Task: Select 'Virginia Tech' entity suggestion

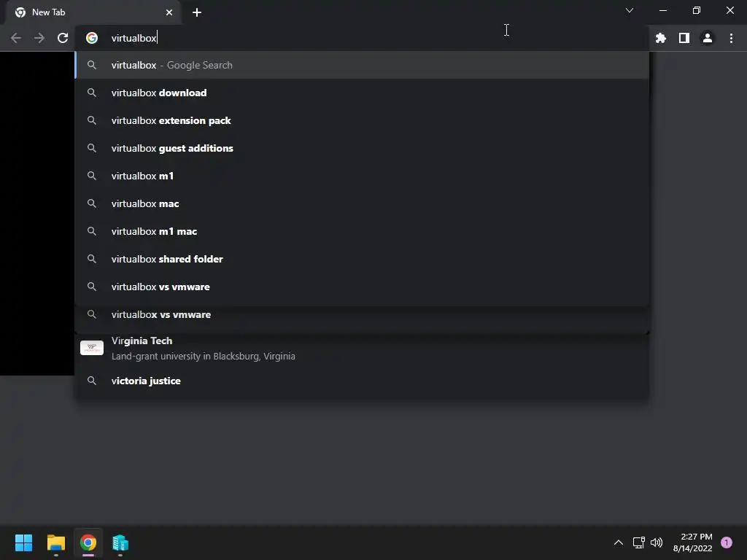Action: (362, 348)
